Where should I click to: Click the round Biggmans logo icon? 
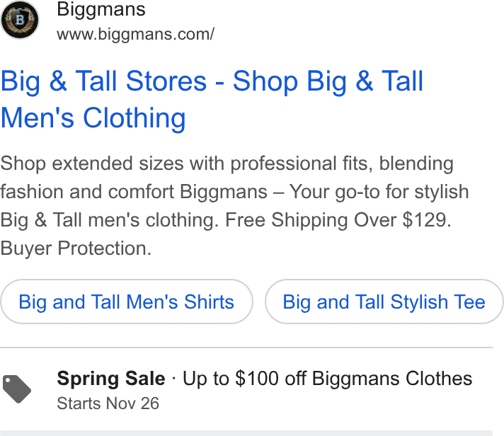pos(20,20)
